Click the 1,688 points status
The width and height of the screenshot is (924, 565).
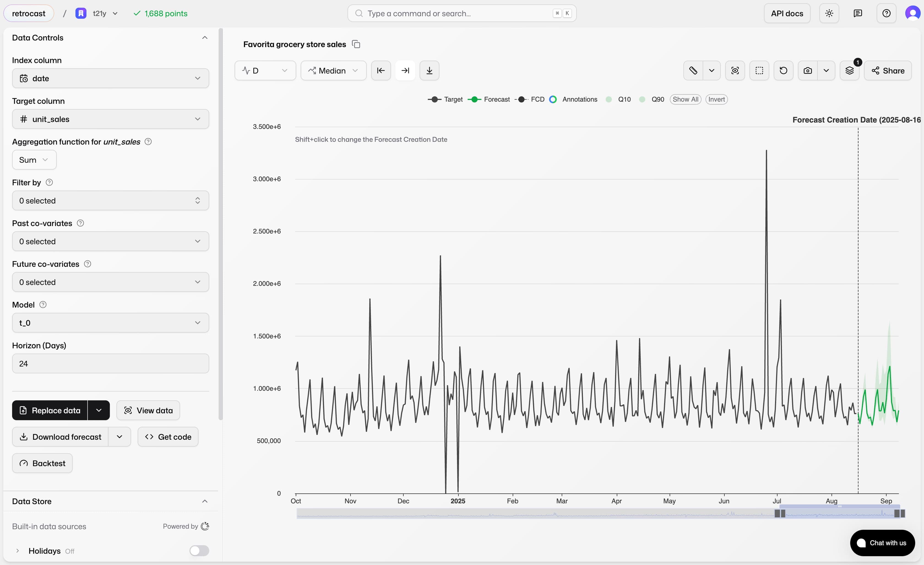pyautogui.click(x=161, y=13)
